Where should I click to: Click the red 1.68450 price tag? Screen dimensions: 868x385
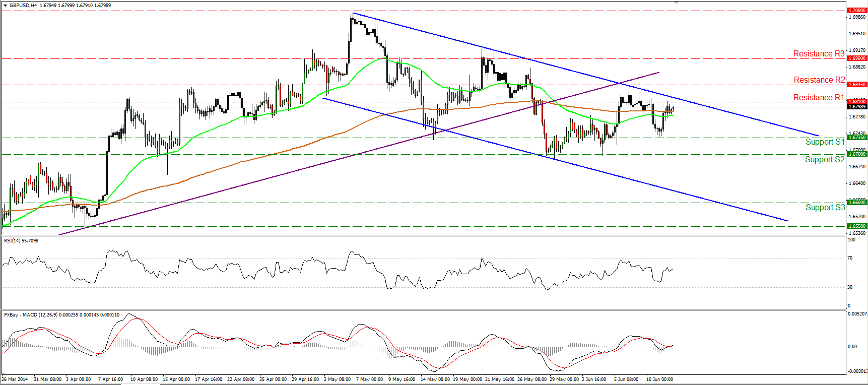coord(857,85)
